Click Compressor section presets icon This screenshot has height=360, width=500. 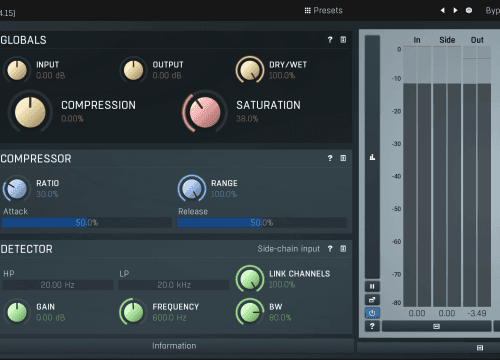343,158
